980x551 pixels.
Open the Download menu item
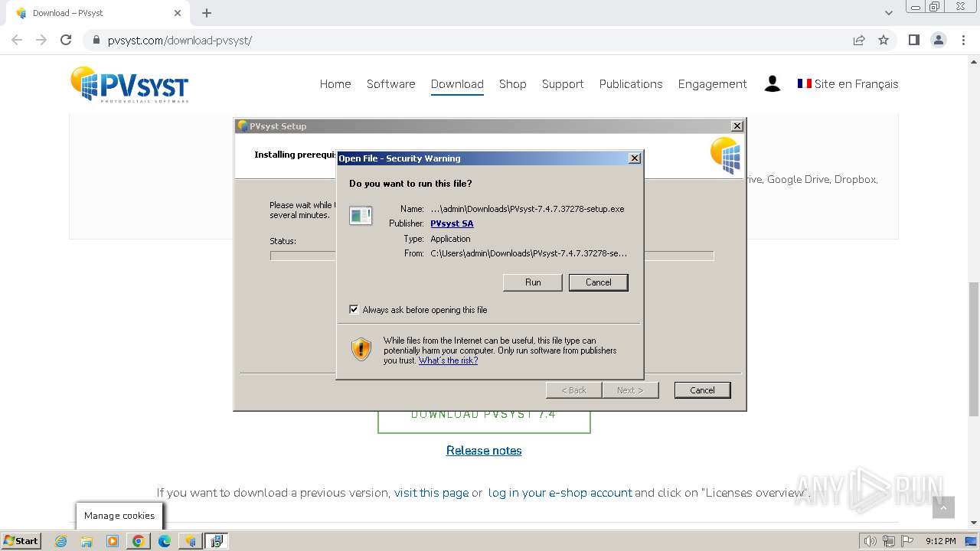click(x=457, y=84)
